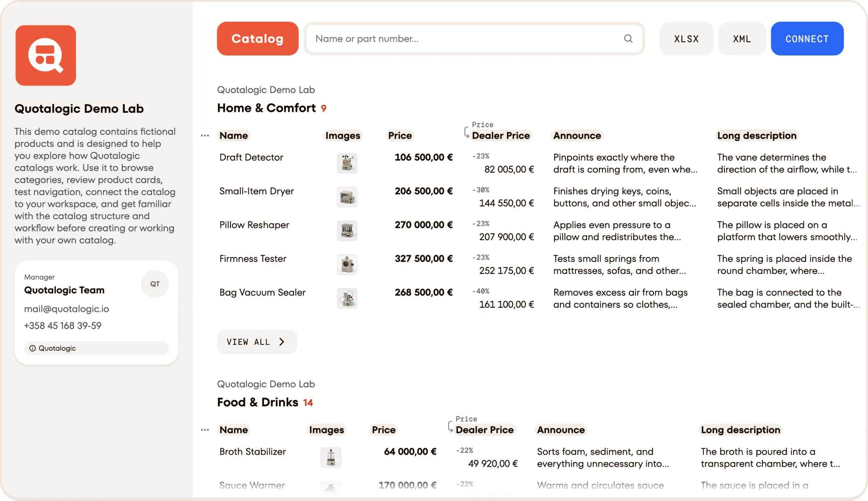
Task: Click Home & Comfort Dealer Price column header
Action: (501, 136)
